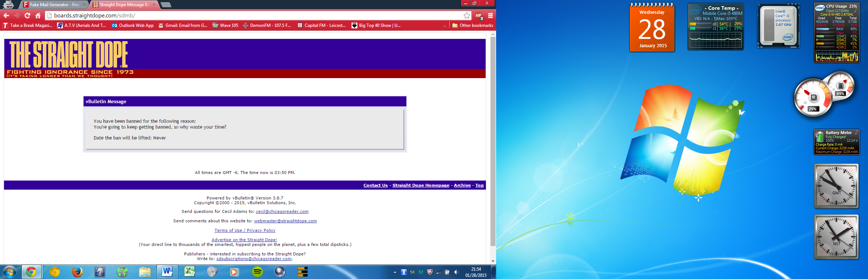
Task: Open a new tab
Action: 166,5
